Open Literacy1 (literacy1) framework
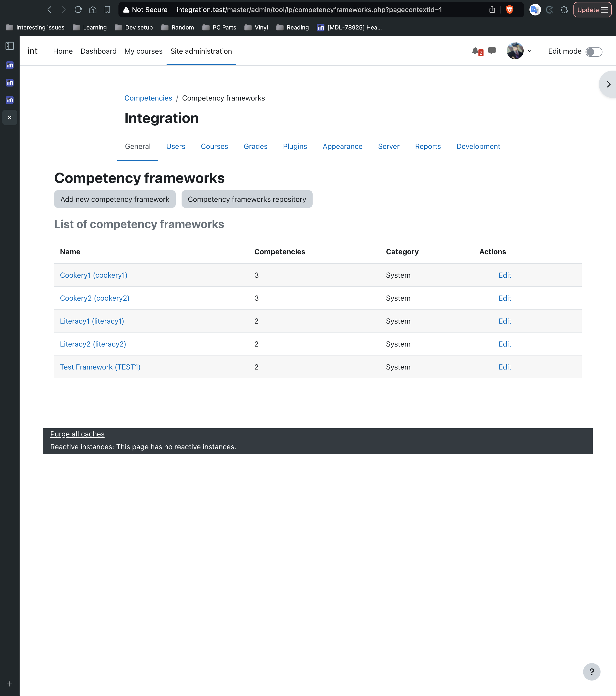This screenshot has width=616, height=696. pyautogui.click(x=92, y=321)
